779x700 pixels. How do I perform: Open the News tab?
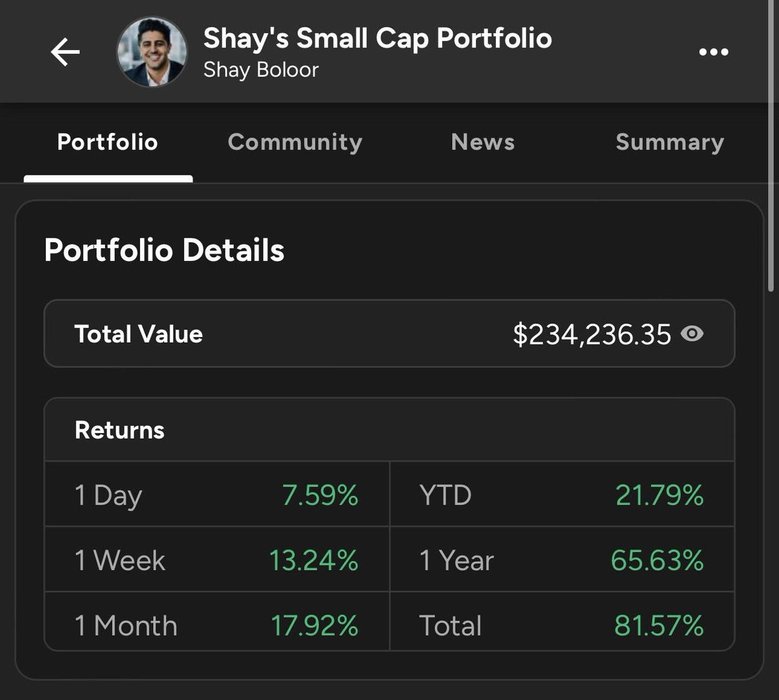(x=482, y=142)
